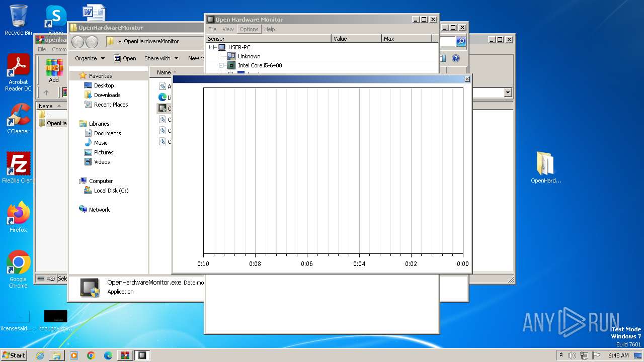This screenshot has width=644, height=362.
Task: Open the Share with dropdown
Action: [160, 58]
